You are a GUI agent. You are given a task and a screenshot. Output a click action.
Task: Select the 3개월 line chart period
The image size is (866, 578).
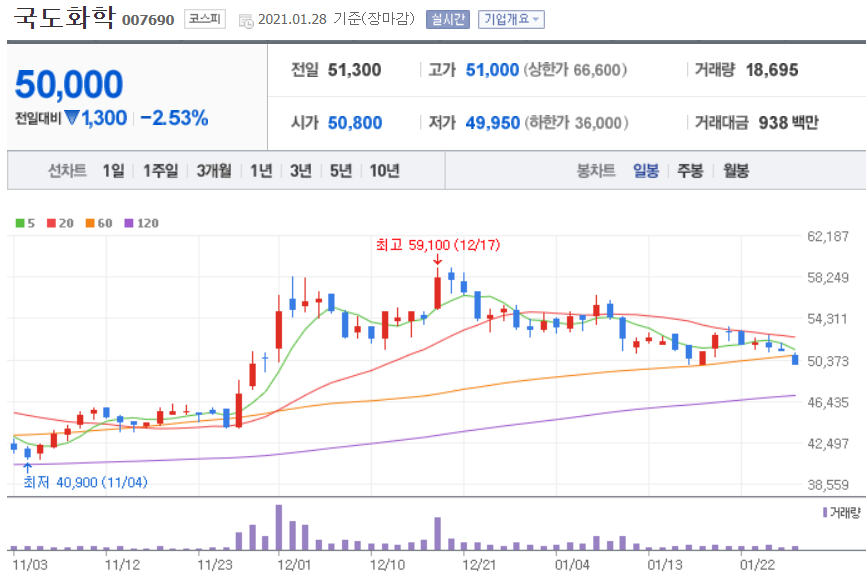click(x=214, y=171)
